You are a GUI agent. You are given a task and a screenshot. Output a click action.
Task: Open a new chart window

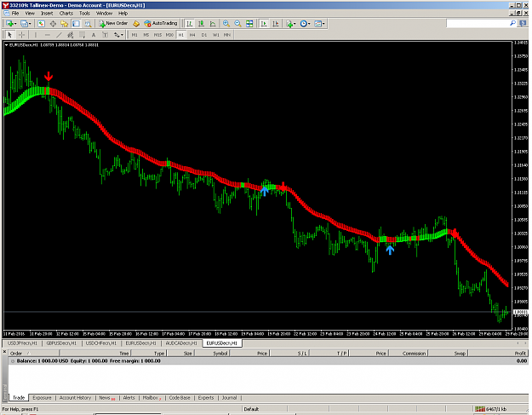point(9,23)
